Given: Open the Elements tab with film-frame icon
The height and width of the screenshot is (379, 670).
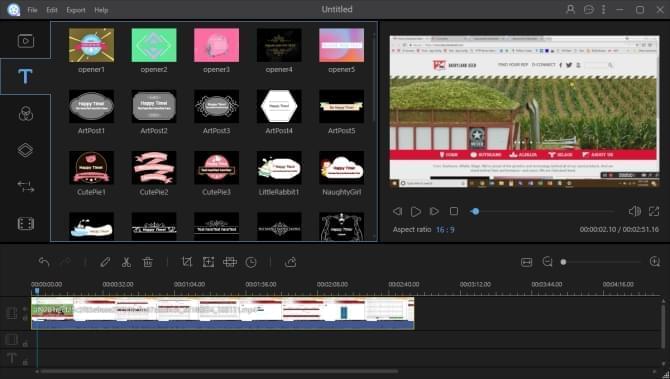Looking at the screenshot, I should click(26, 223).
